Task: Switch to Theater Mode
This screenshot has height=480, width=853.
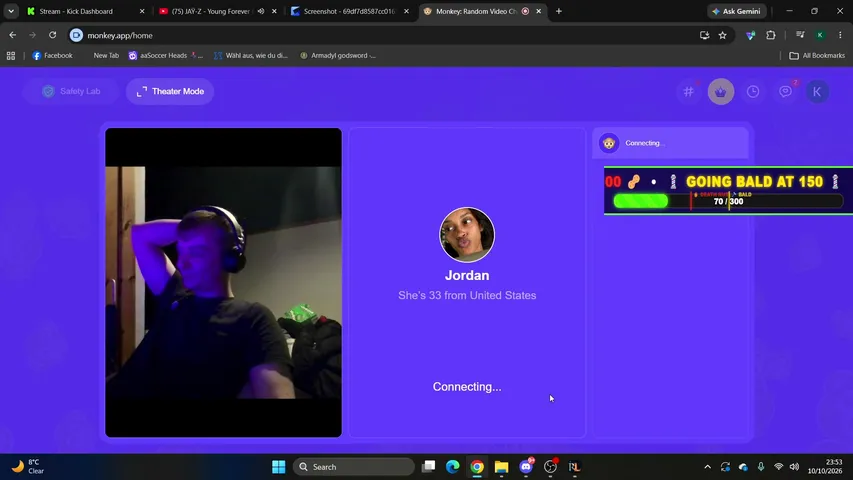Action: [x=170, y=91]
